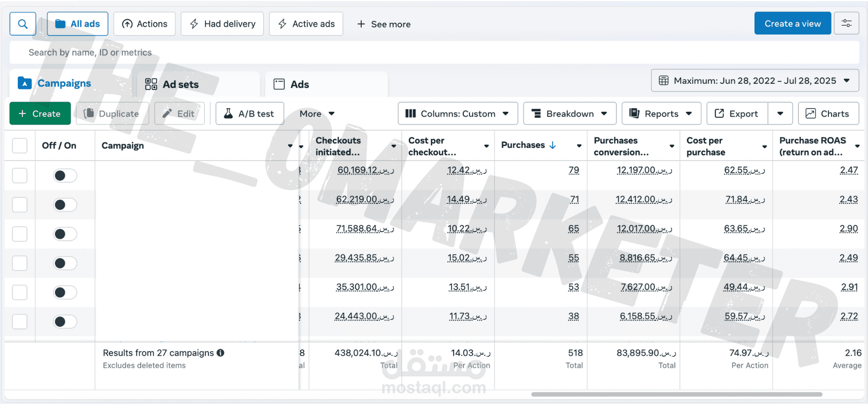Click the Off / On column header

[x=59, y=145]
